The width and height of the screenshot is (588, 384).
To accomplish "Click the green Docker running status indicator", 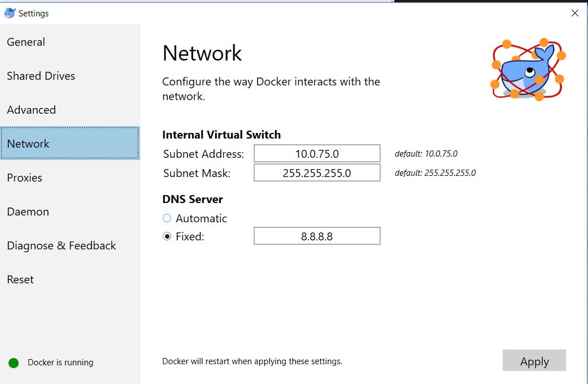I will (x=14, y=363).
